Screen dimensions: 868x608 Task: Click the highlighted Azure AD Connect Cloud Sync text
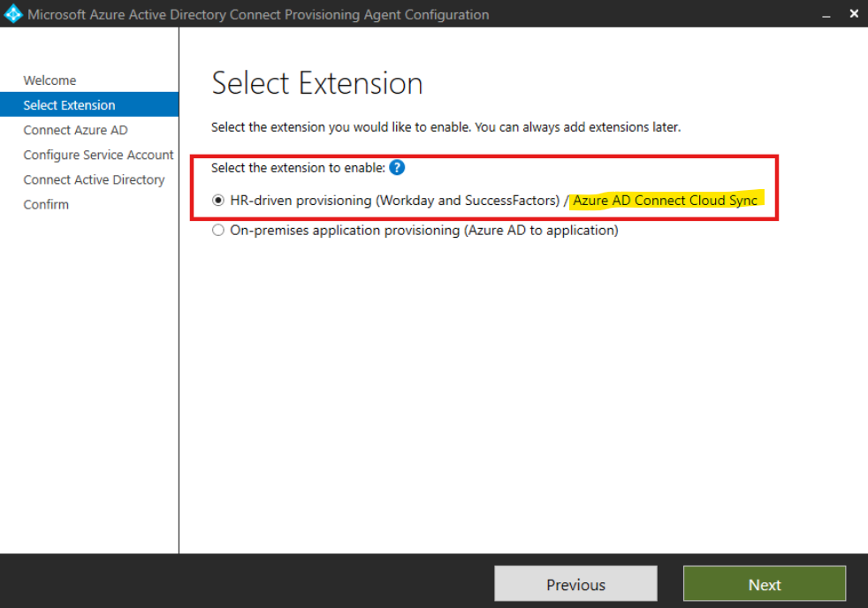667,200
